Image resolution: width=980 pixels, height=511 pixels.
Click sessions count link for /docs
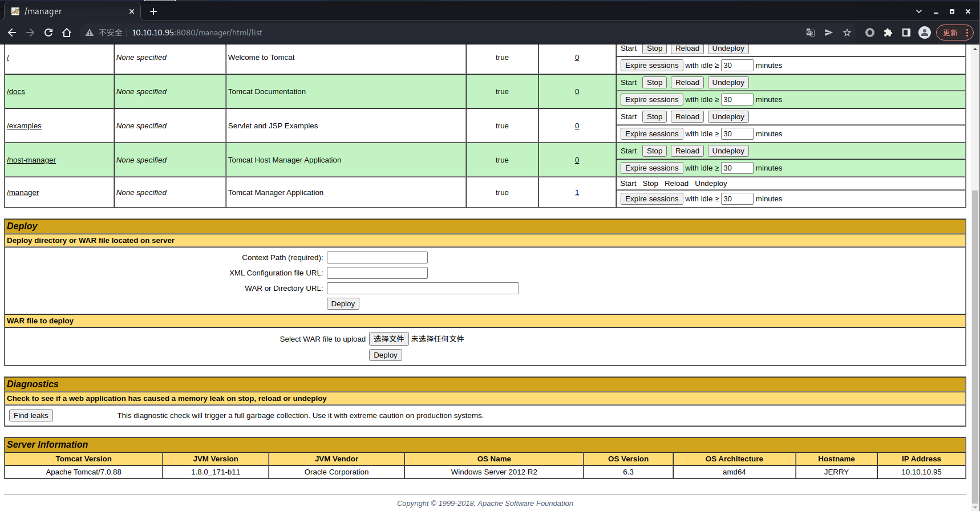577,92
